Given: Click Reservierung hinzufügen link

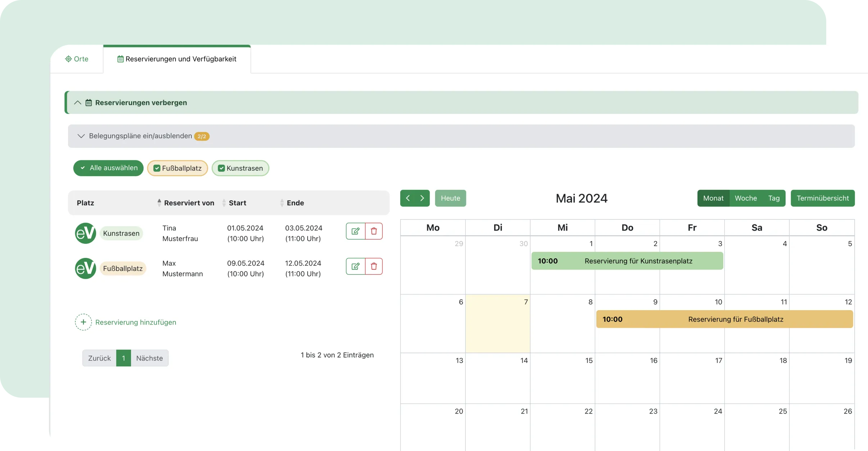Looking at the screenshot, I should [x=136, y=322].
